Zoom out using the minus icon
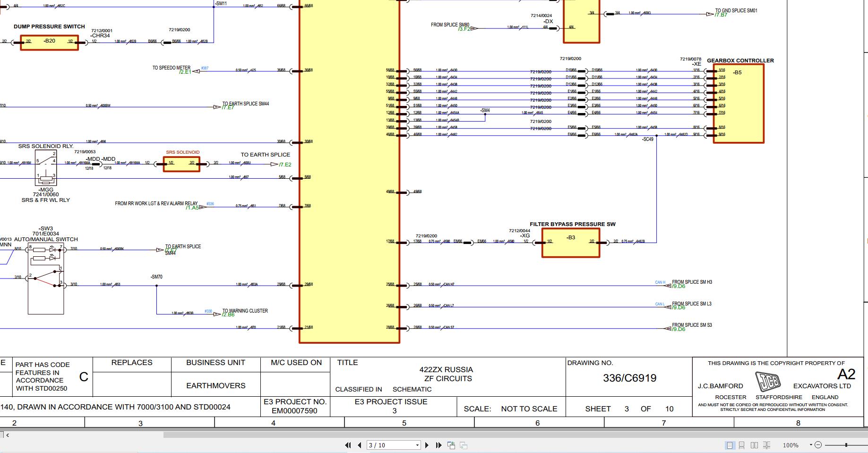Screen dimensions: 868x453 [x=818, y=445]
